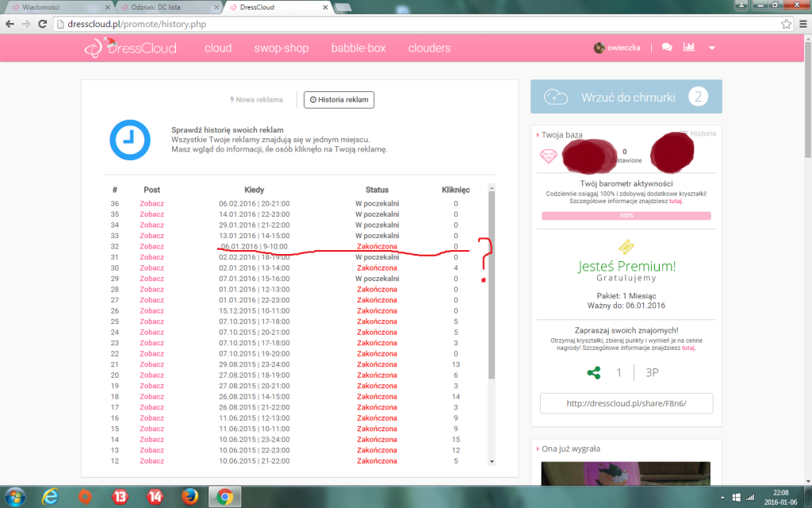Viewport: 812px width, 508px height.
Task: Open the Nowa reklama link
Action: pyautogui.click(x=256, y=100)
